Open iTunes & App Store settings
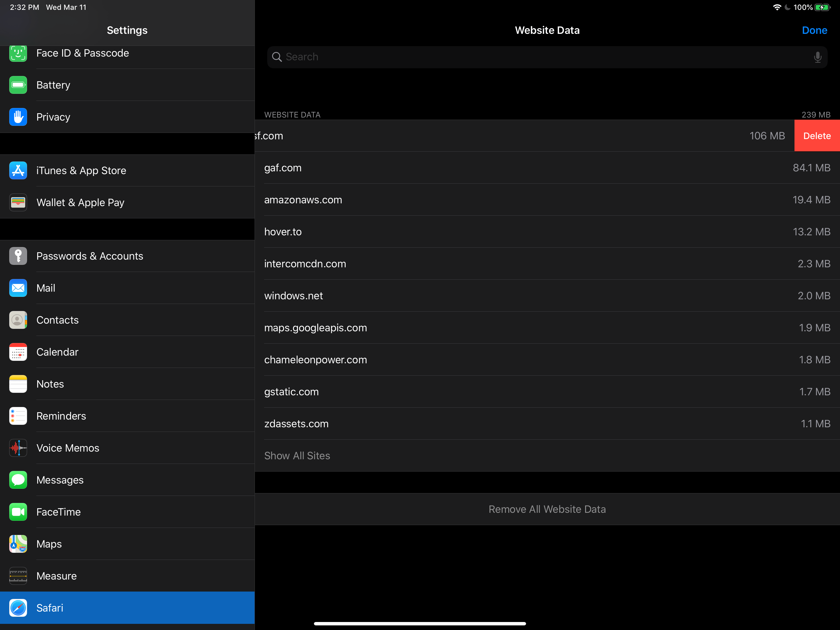 point(18,171)
